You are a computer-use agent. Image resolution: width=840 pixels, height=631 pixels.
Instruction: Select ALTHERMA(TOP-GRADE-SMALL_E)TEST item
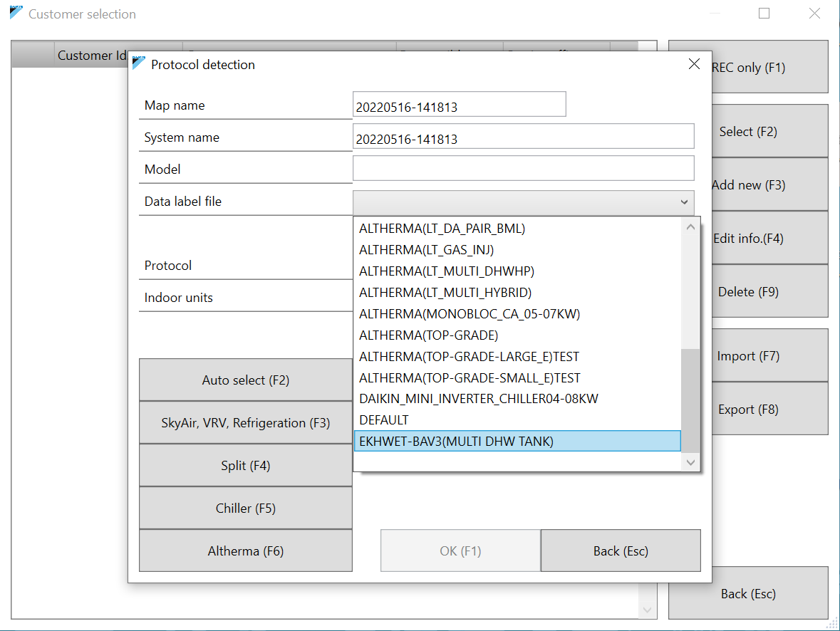(517, 378)
